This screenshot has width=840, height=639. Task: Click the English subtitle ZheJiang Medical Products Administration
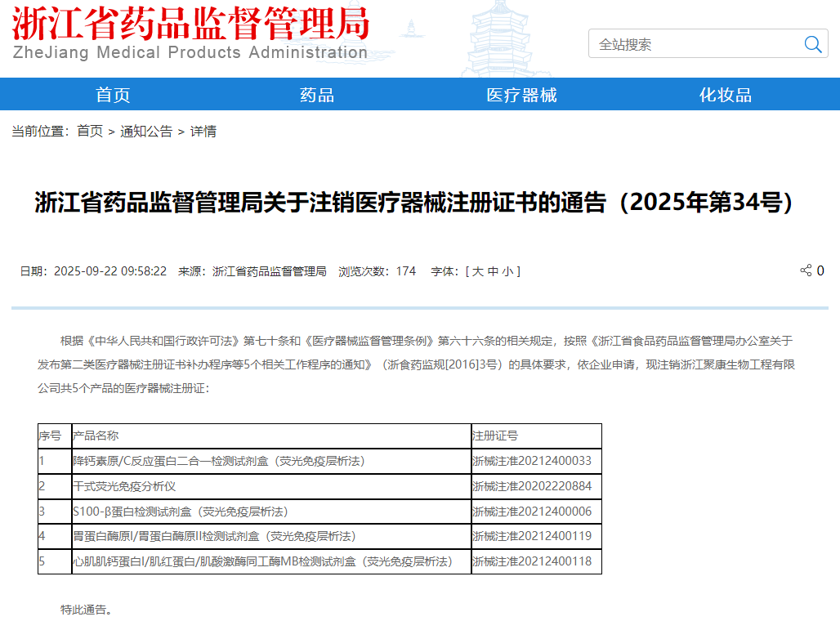(x=190, y=53)
